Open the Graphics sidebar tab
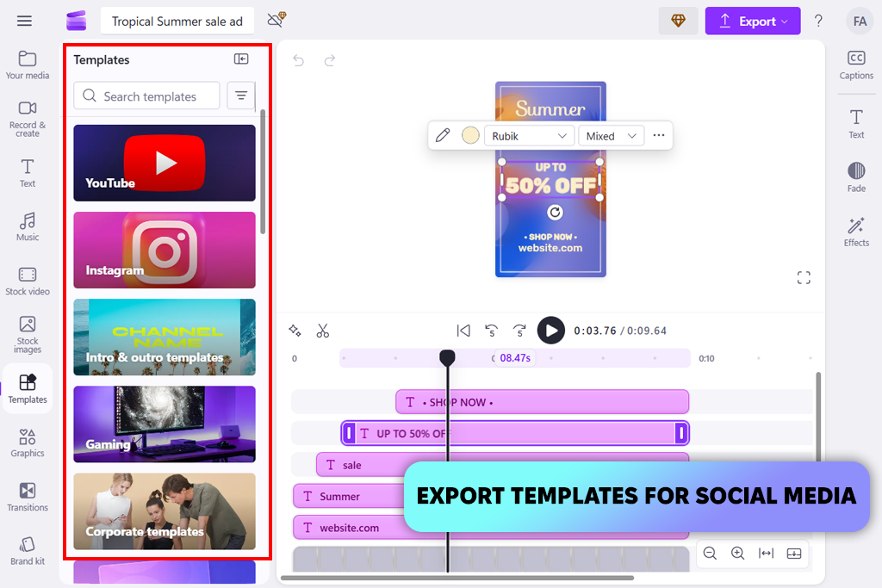Screen dimensions: 882x588 coord(27,443)
